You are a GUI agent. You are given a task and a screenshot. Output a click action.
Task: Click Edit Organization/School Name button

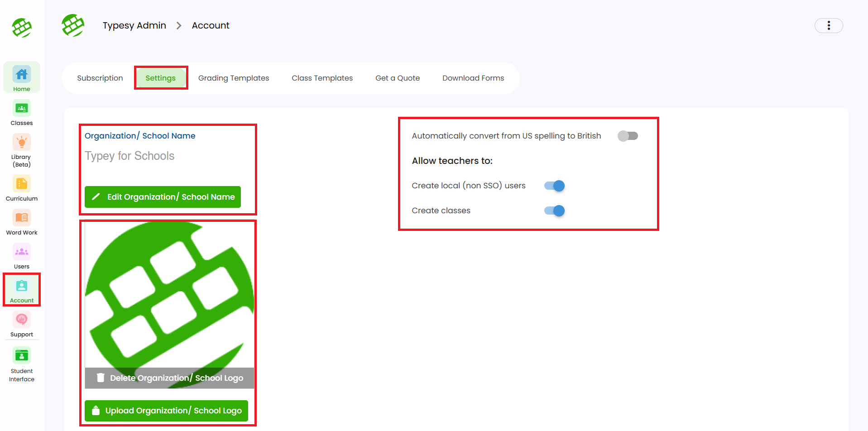point(163,197)
